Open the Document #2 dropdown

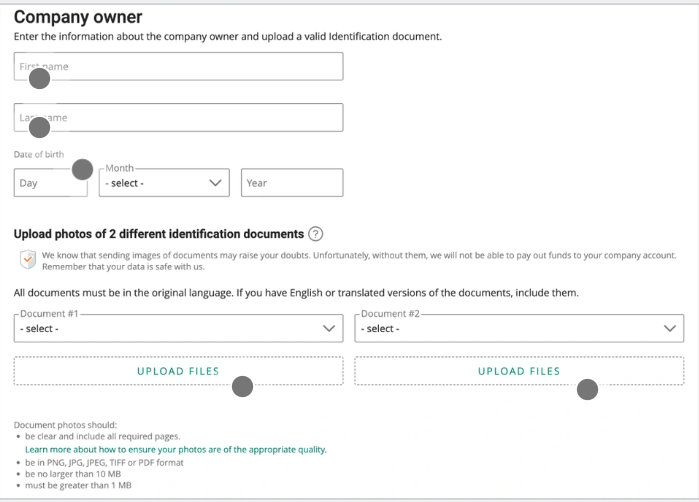click(x=519, y=329)
